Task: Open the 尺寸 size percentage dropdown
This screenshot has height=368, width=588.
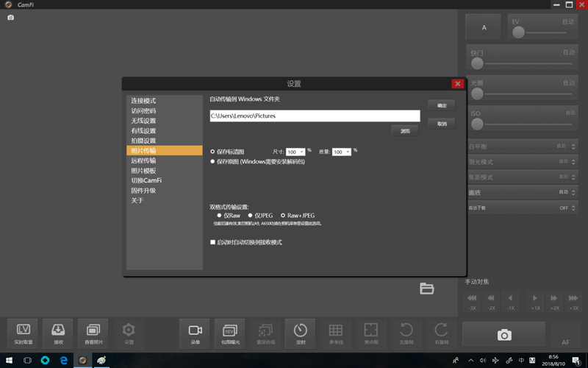Action: point(295,152)
